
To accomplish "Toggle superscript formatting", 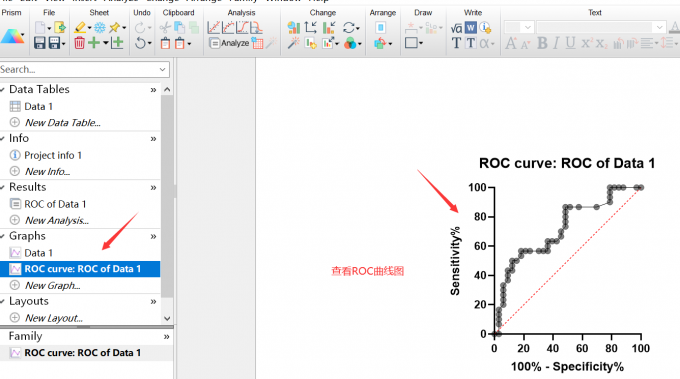I will click(x=586, y=43).
